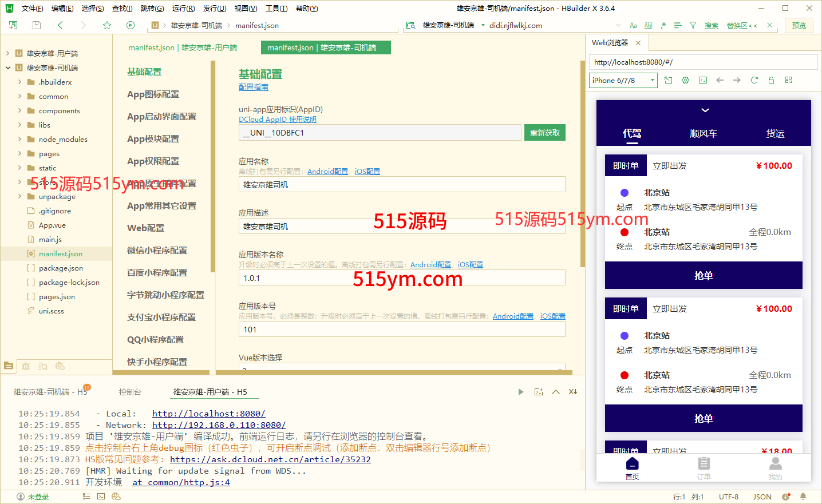Open the iPhone 6/7/8 device dropdown

point(623,81)
